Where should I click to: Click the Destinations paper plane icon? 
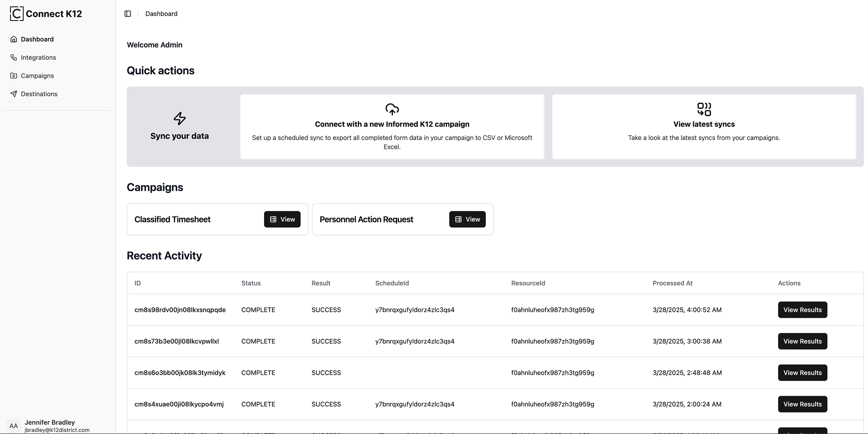click(14, 94)
